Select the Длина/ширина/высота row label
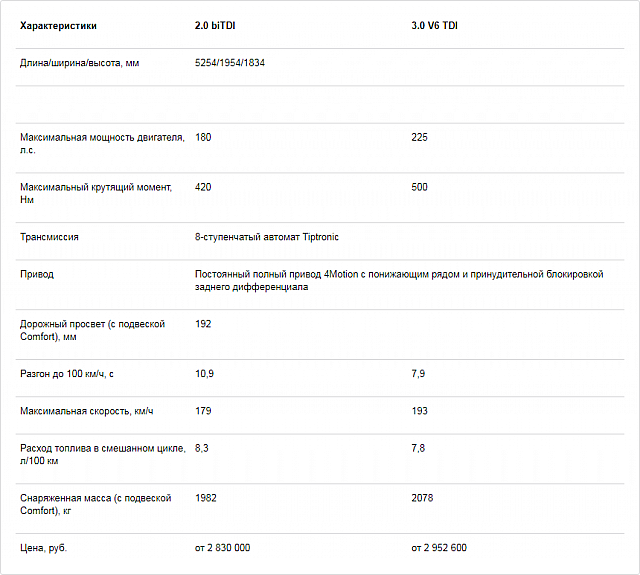This screenshot has width=640, height=575. pyautogui.click(x=79, y=62)
